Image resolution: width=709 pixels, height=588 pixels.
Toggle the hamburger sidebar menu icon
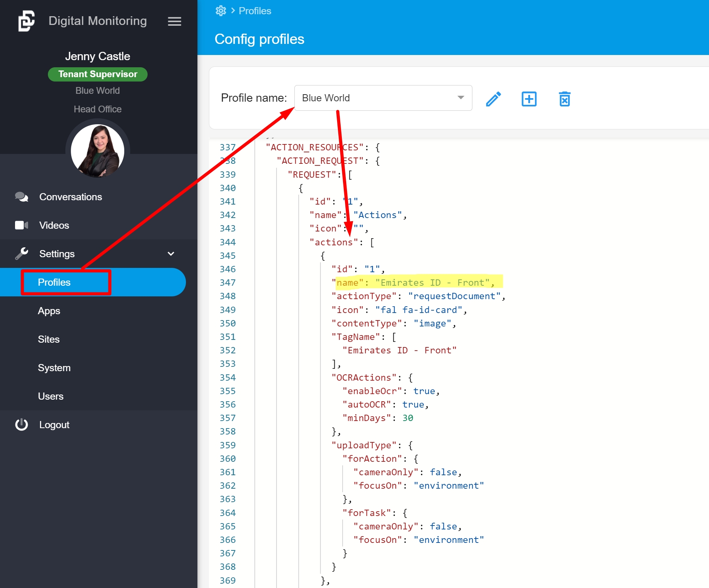coord(174,21)
